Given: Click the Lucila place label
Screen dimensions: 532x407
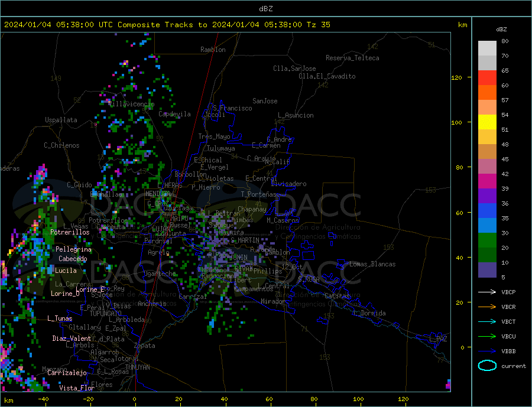Looking at the screenshot, I should point(66,271).
